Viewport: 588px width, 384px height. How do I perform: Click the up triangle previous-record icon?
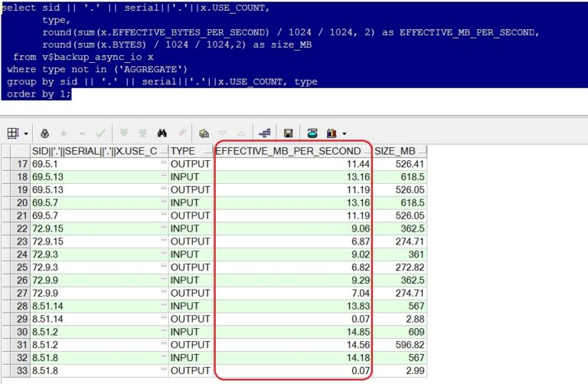241,133
